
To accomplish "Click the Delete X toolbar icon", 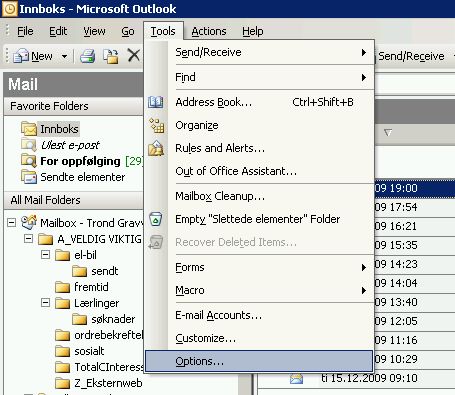I will coord(134,55).
